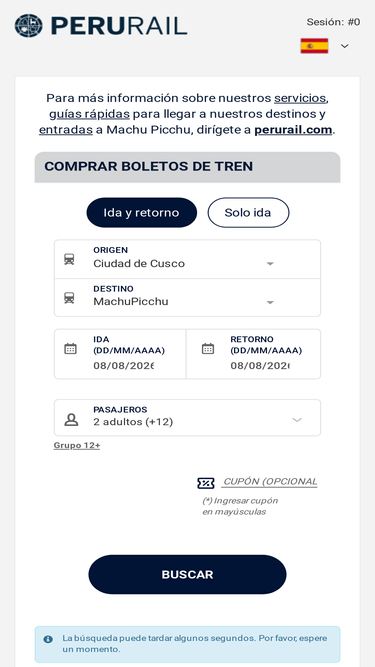This screenshot has width=375, height=667.
Task: Click the BUSCAR search button
Action: (x=188, y=574)
